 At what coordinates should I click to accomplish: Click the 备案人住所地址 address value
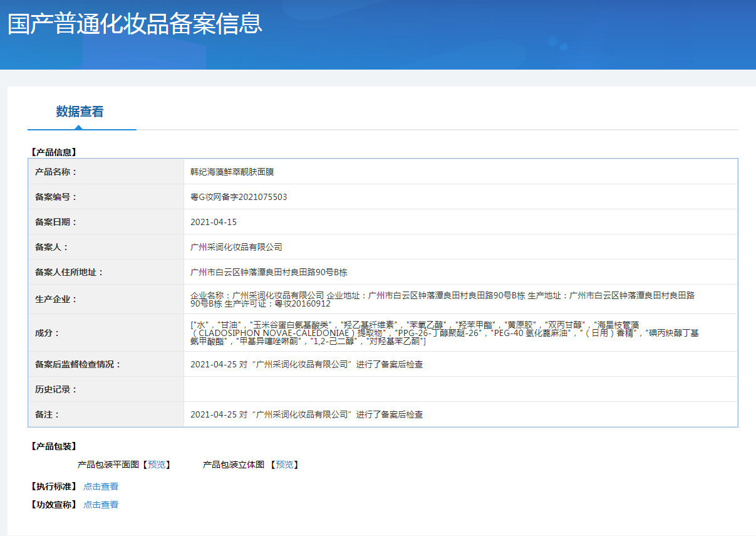click(x=269, y=272)
